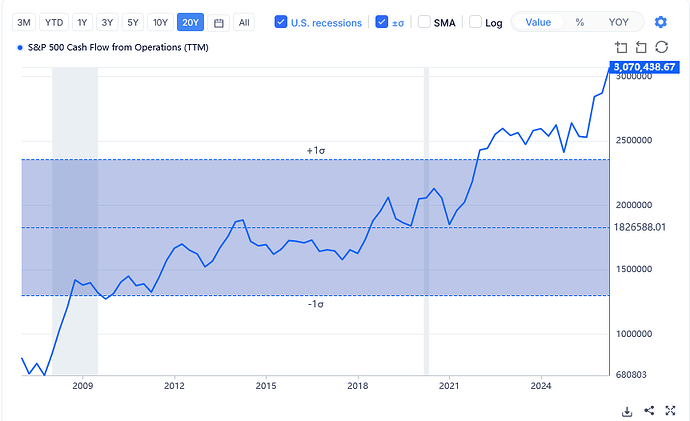Uncheck the ±σ standard deviation checkbox
Image resolution: width=690 pixels, height=421 pixels.
pos(382,22)
